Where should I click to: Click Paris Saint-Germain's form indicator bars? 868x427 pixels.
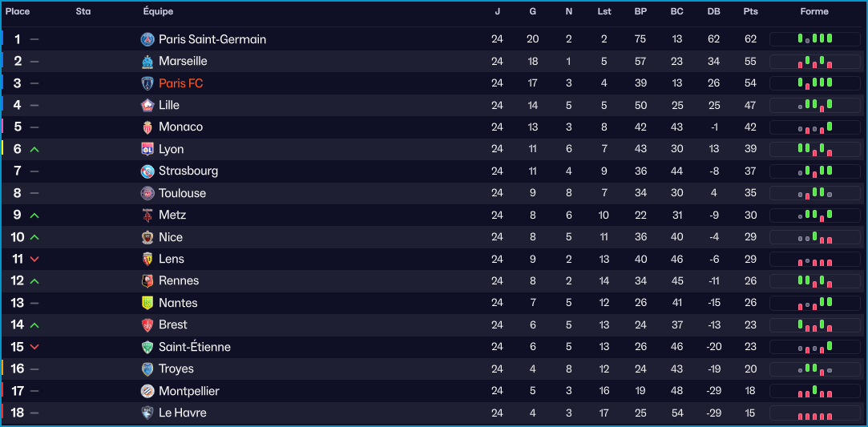(x=815, y=39)
